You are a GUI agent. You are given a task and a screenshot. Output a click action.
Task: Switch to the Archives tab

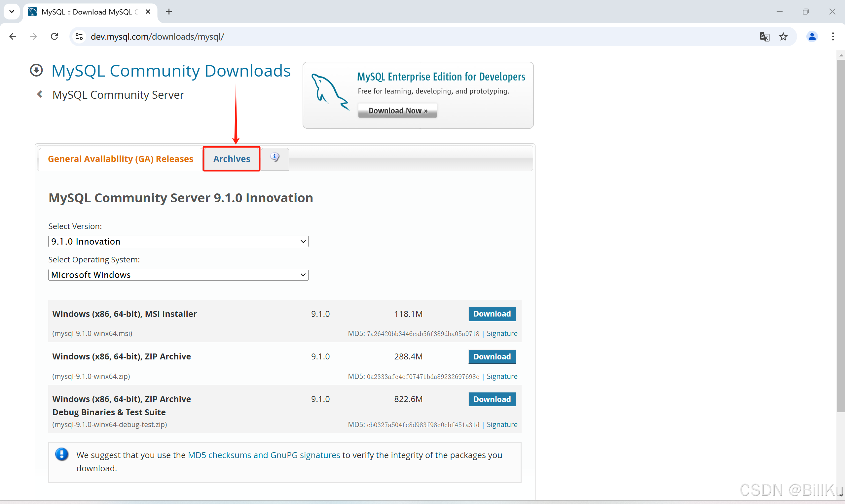pos(232,159)
